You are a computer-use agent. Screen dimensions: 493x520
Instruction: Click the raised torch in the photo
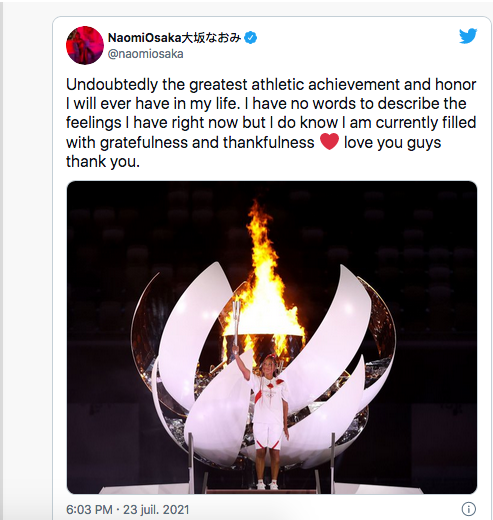click(x=236, y=322)
